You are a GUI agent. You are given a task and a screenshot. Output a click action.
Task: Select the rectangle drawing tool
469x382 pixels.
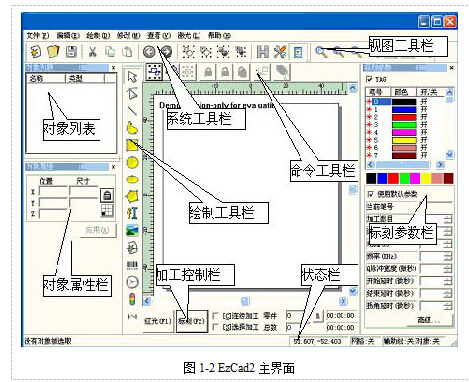132,145
